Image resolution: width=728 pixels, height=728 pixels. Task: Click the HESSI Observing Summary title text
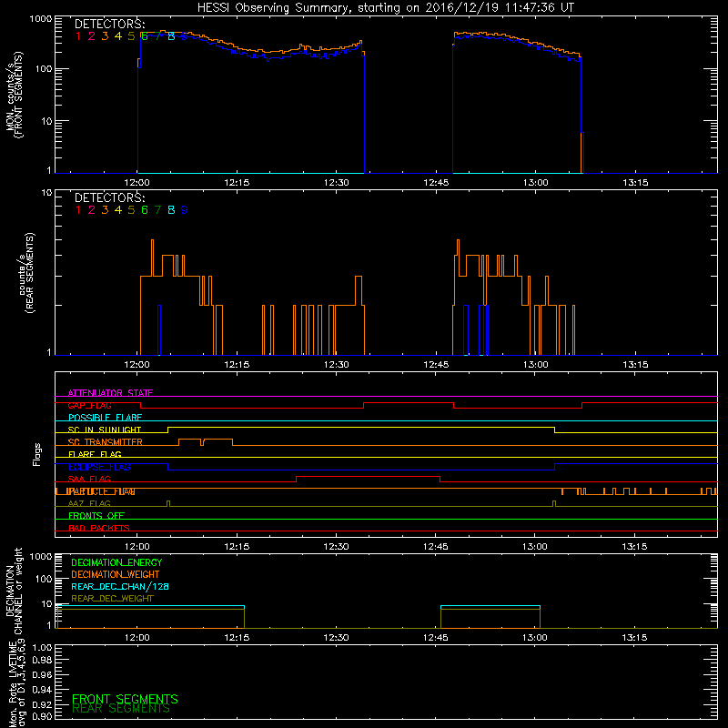point(386,8)
